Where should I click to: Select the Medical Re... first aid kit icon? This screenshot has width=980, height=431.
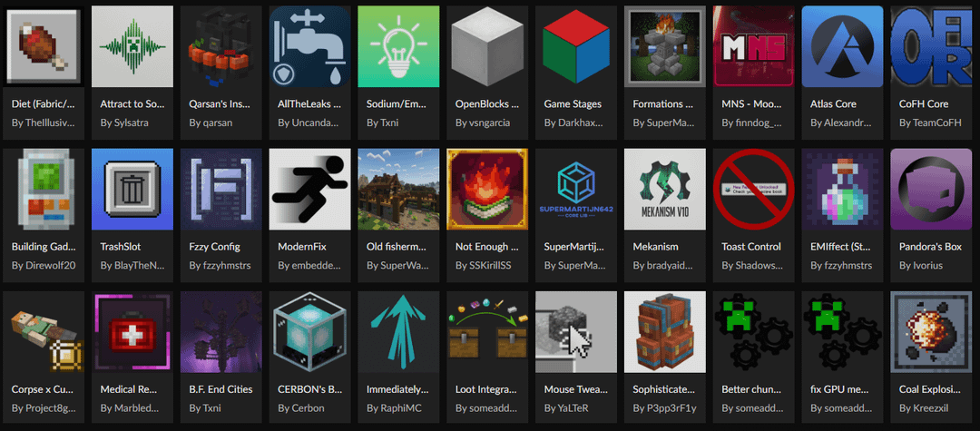pyautogui.click(x=131, y=331)
